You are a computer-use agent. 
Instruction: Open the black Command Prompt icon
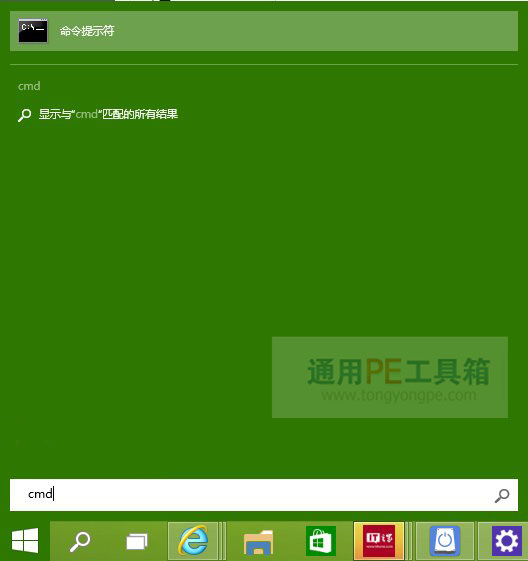coord(33,31)
